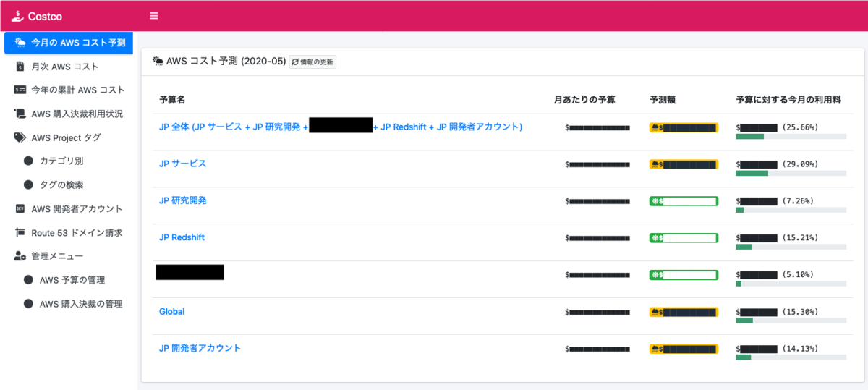Click the circle icon beside AWS 購入決裁の管理
The height and width of the screenshot is (390, 868).
tap(29, 304)
